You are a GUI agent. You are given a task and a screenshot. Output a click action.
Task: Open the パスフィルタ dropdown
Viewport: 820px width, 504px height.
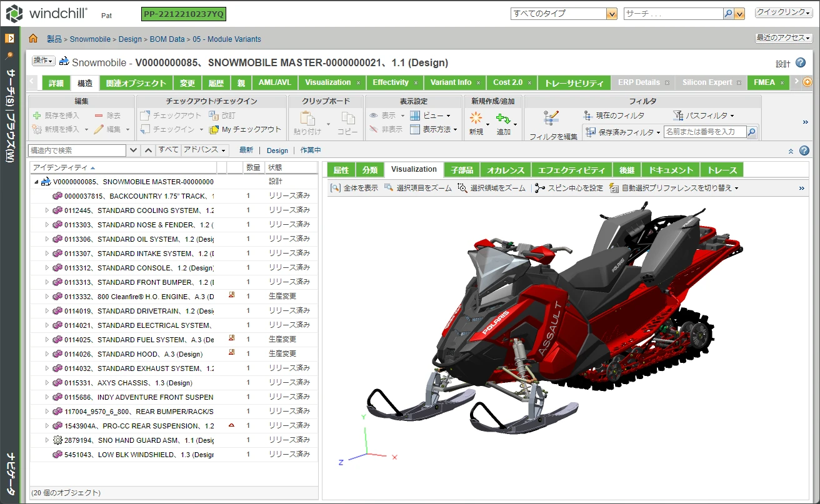point(703,116)
